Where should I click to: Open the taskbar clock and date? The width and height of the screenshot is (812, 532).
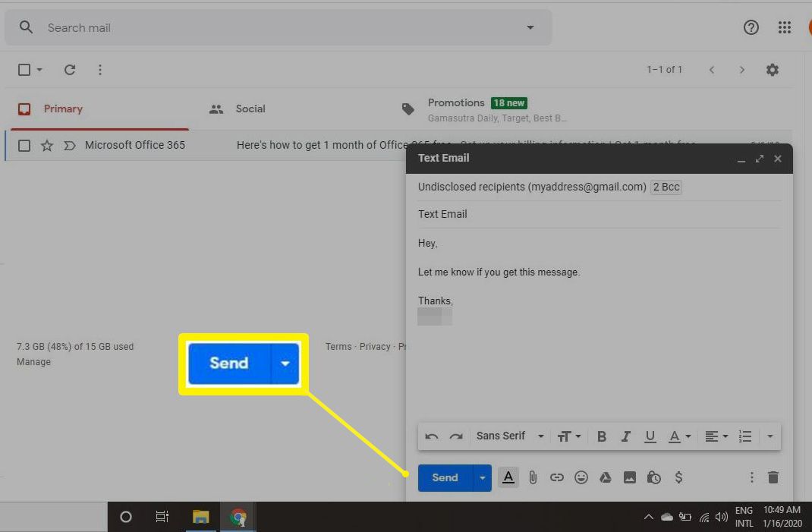(782, 517)
